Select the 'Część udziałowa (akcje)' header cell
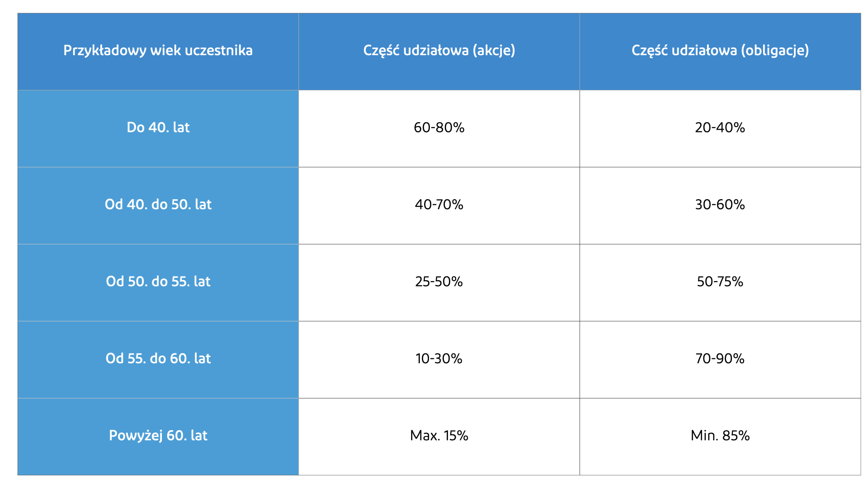 tap(439, 52)
